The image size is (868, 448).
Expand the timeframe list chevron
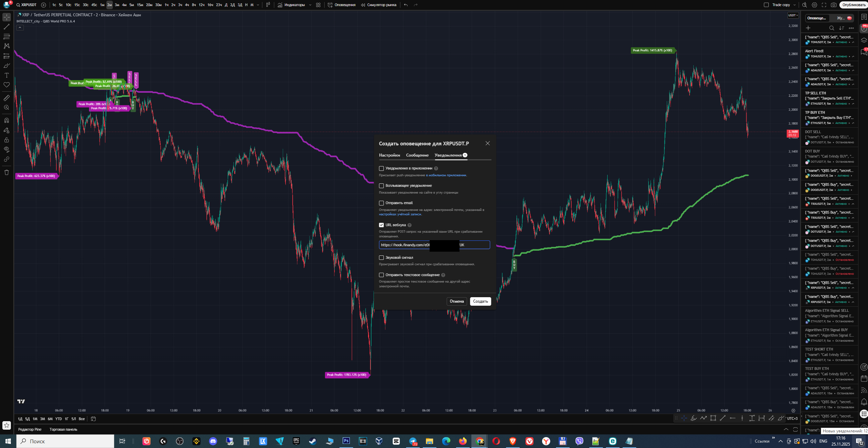coord(258,5)
